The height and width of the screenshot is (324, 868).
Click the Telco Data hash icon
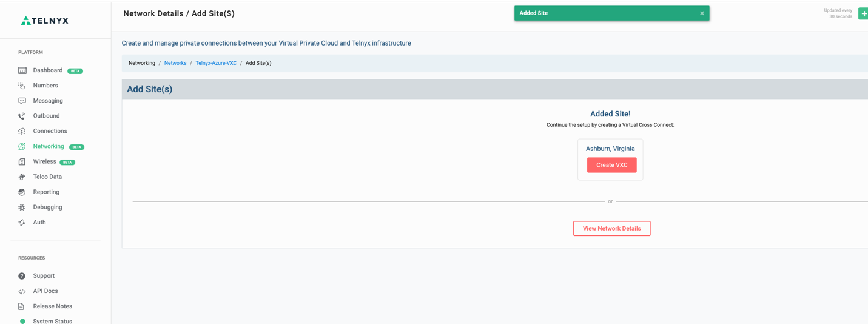(22, 177)
